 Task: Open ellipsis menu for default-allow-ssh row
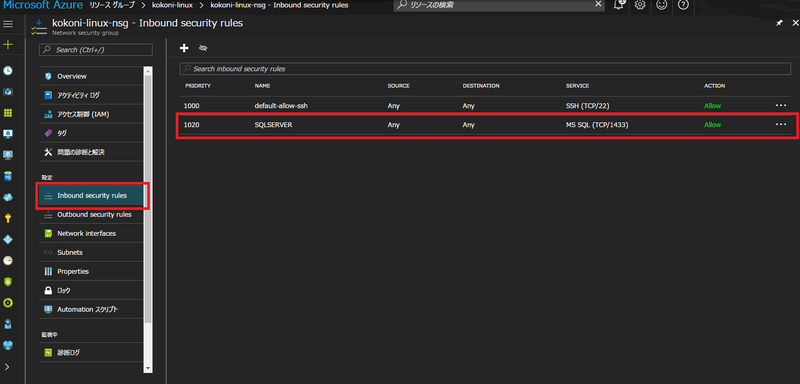pyautogui.click(x=781, y=105)
